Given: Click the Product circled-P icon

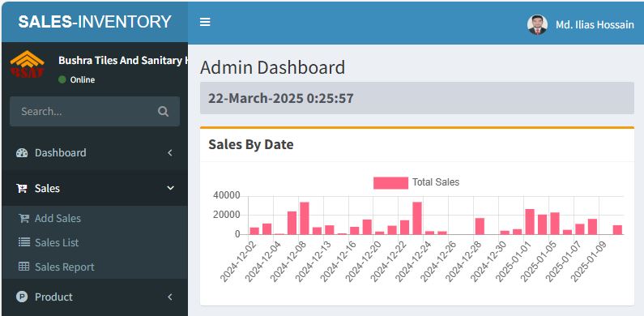Looking at the screenshot, I should coord(22,297).
